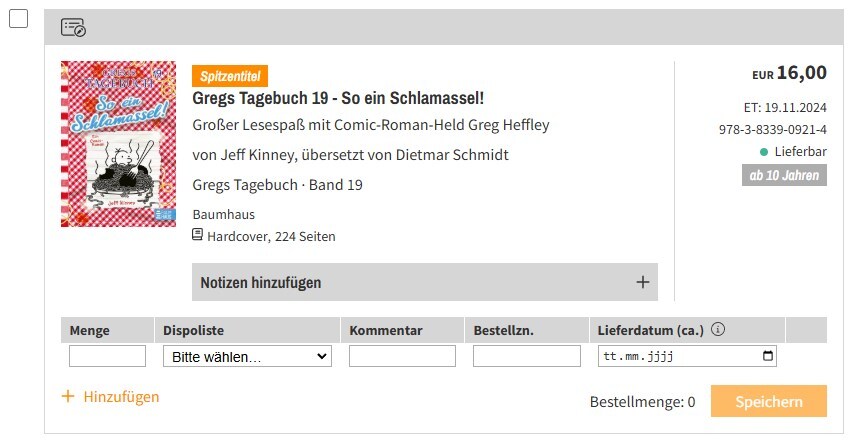862x442 pixels.
Task: Tick the item selection checkbox
Action: point(18,18)
